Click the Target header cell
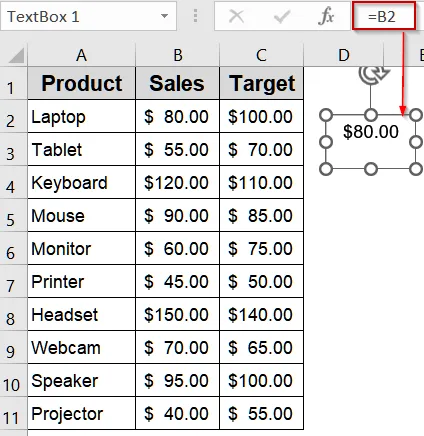The width and height of the screenshot is (424, 436). click(262, 83)
